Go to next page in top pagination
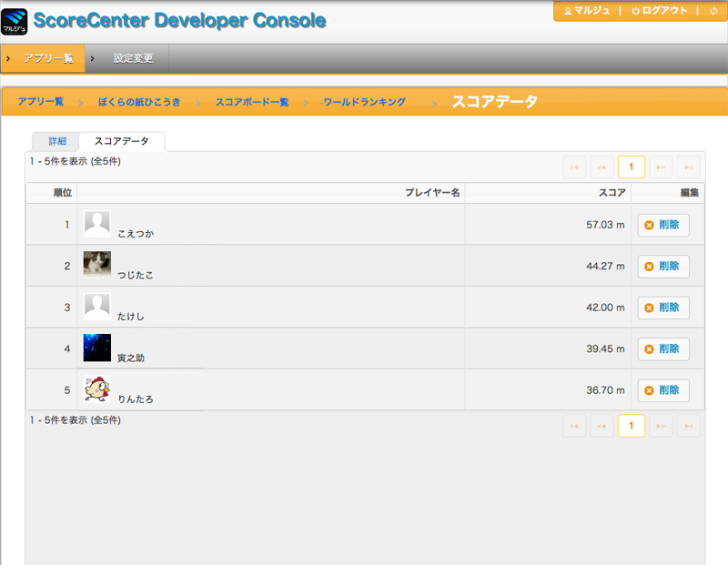The width and height of the screenshot is (728, 576). pyautogui.click(x=662, y=167)
